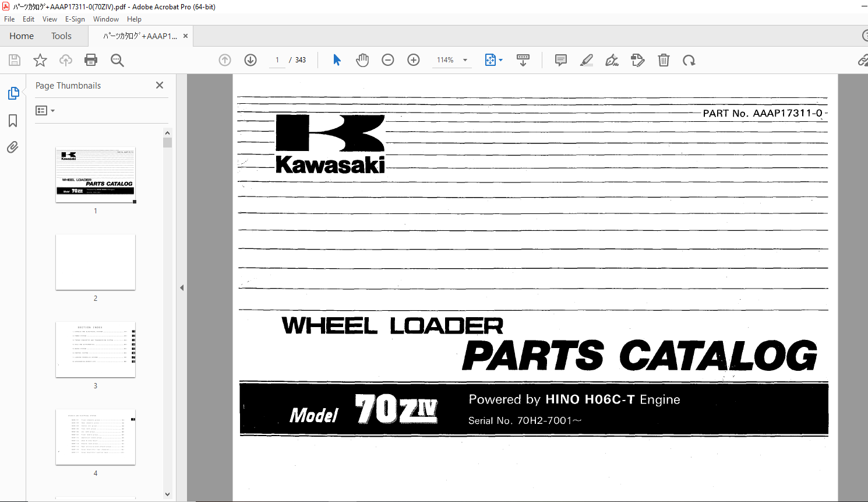Go to previous page arrow
The width and height of the screenshot is (868, 502).
[225, 60]
